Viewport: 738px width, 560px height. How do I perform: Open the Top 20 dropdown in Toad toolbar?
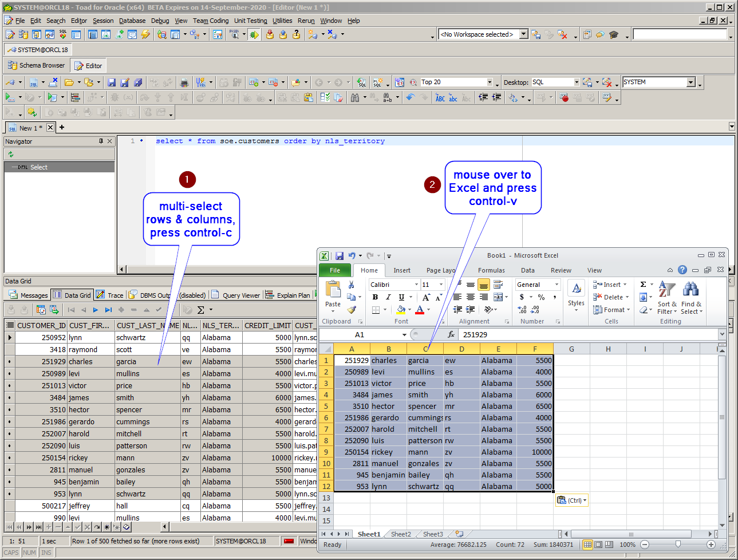tap(490, 82)
